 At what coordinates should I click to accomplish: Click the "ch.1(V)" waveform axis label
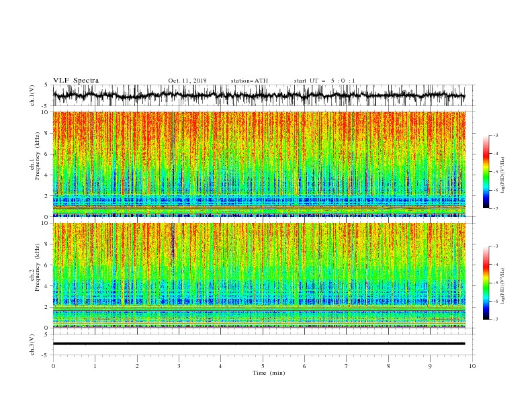pyautogui.click(x=32, y=95)
